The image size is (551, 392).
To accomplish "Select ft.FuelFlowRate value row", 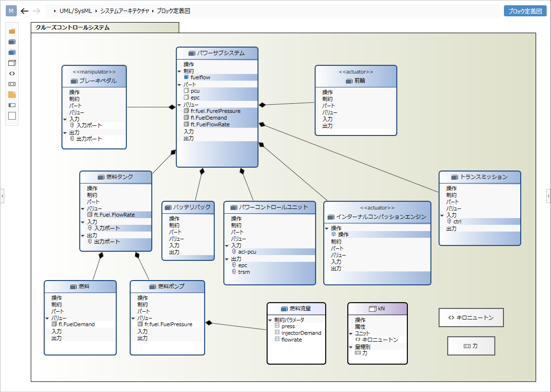I will coord(217,124).
